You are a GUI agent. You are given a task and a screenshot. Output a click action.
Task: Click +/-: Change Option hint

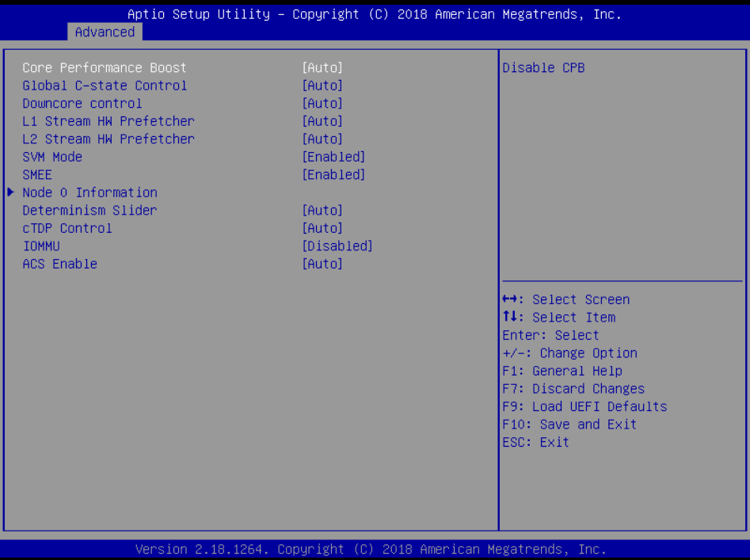[x=570, y=353]
